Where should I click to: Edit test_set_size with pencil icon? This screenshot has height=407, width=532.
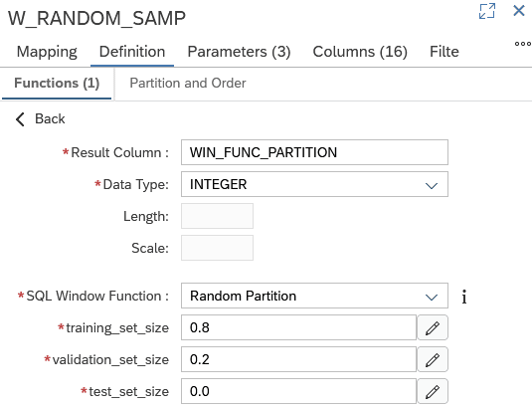[433, 391]
